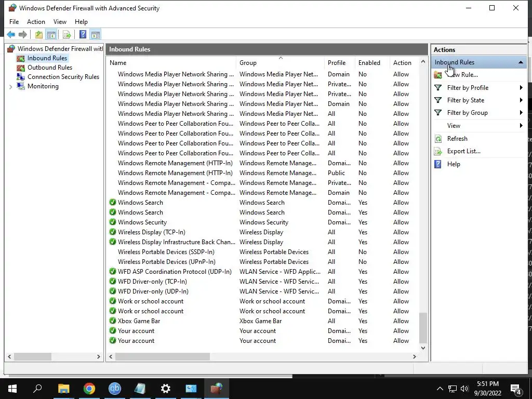Click the Monitoring tree icon
The image size is (532, 399).
(21, 86)
